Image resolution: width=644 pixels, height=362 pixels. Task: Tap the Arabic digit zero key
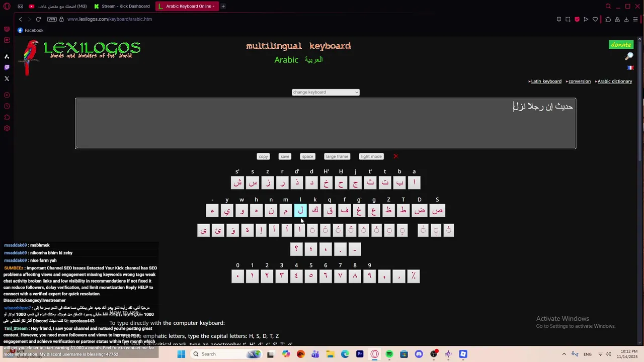[x=237, y=276]
